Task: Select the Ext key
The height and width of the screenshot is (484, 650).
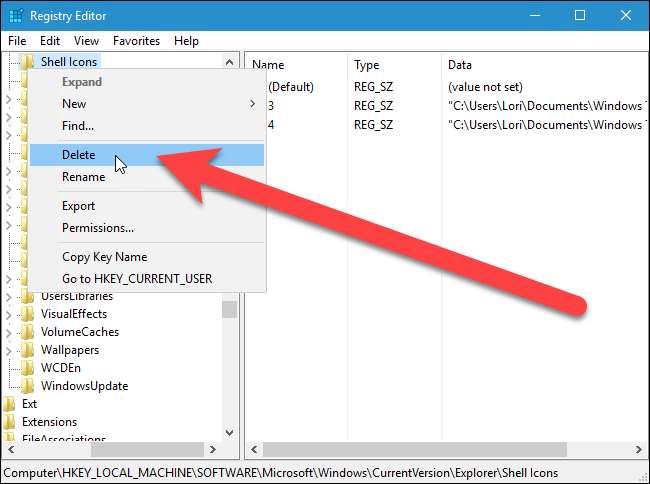Action: 29,404
